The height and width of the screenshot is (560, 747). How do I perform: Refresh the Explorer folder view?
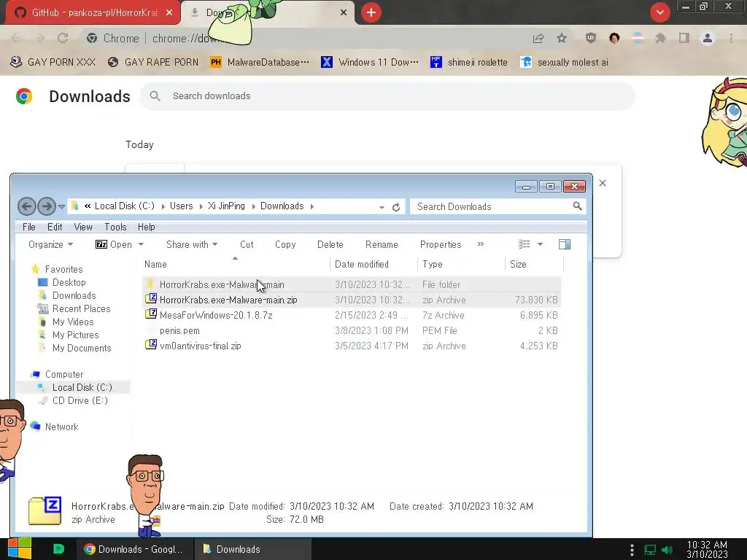tap(396, 207)
